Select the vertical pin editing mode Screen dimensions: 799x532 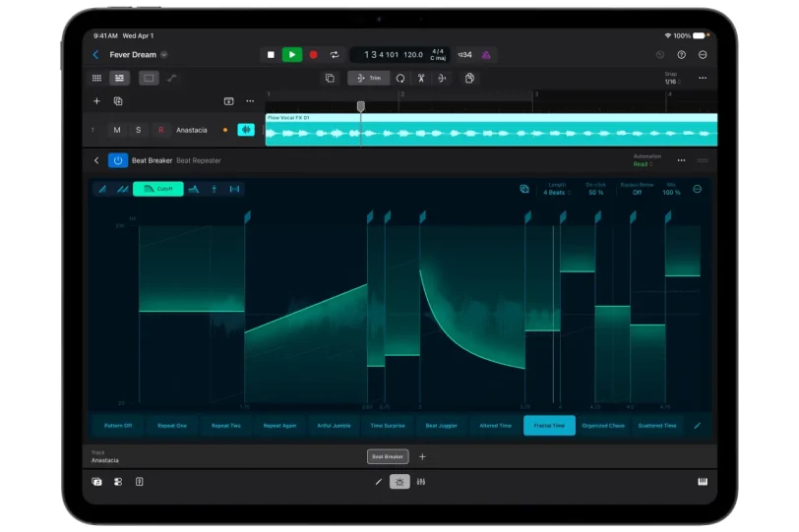point(215,189)
